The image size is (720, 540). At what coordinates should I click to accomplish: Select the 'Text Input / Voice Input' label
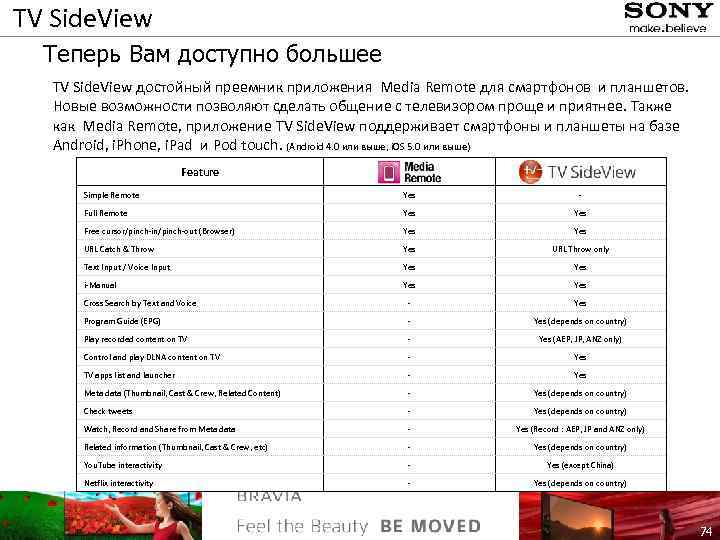tap(127, 267)
